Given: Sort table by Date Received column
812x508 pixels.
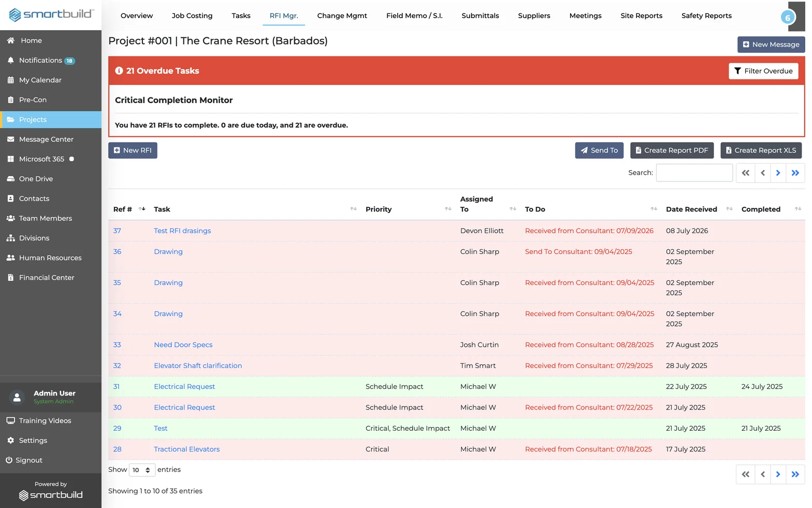Looking at the screenshot, I should (729, 209).
